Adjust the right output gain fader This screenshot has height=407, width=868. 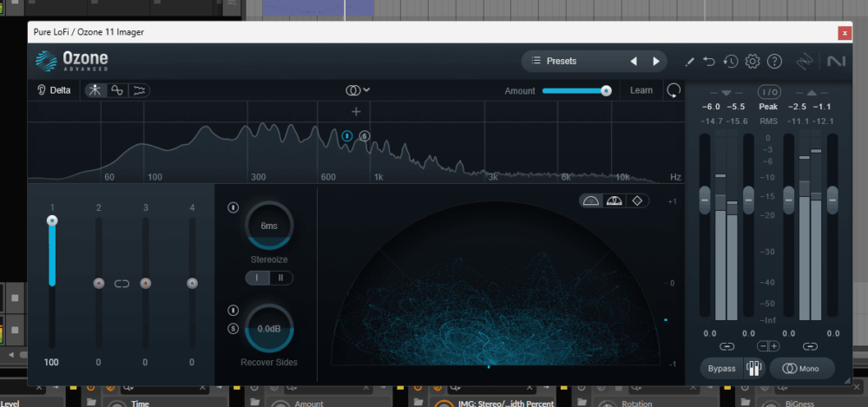832,200
